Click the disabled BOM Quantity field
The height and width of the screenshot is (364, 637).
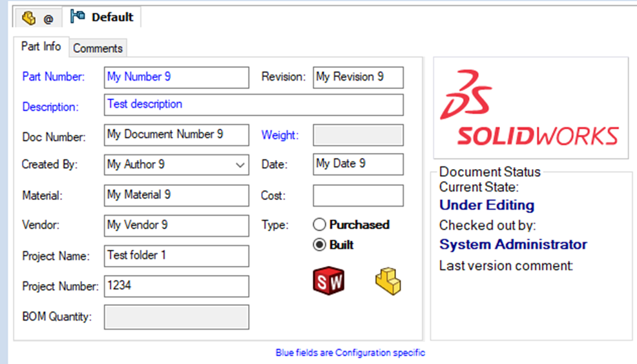click(176, 317)
